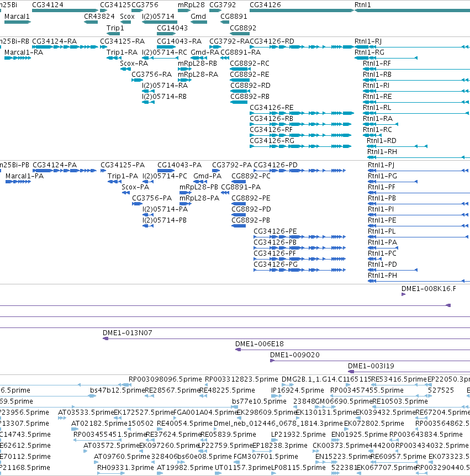Select the Scox-PA protein label
This screenshot has height=476, width=470.
click(135, 187)
